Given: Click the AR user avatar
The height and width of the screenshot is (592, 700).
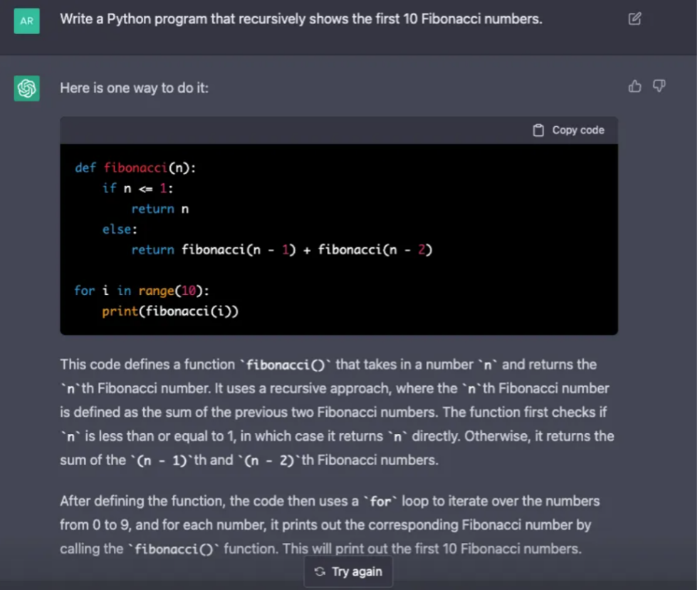Looking at the screenshot, I should click(27, 21).
